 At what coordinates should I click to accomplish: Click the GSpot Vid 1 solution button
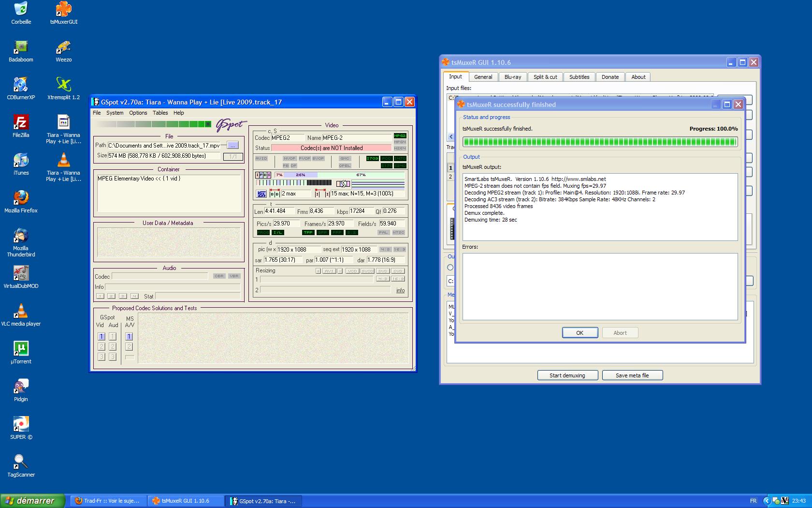[x=101, y=336]
